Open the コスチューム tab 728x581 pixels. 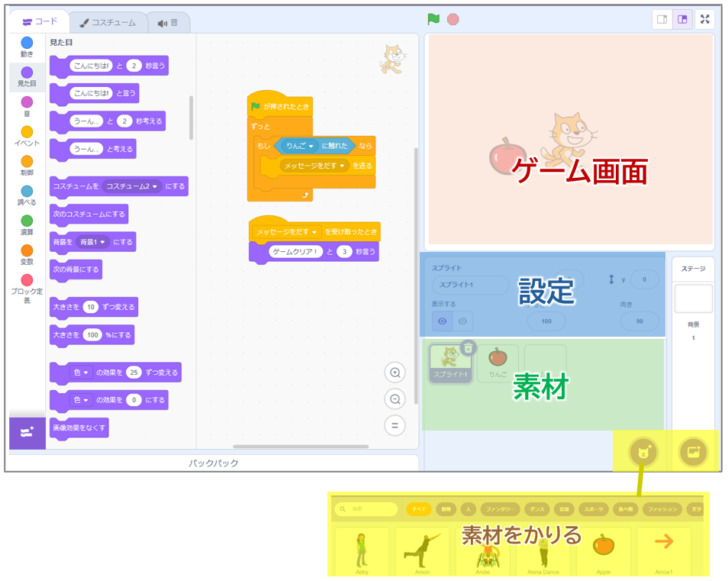108,22
